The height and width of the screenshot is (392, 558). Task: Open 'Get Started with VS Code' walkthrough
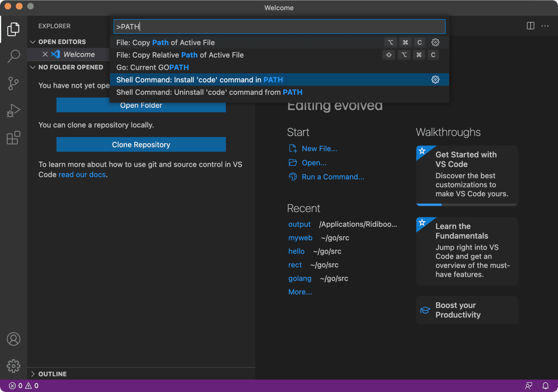click(467, 176)
